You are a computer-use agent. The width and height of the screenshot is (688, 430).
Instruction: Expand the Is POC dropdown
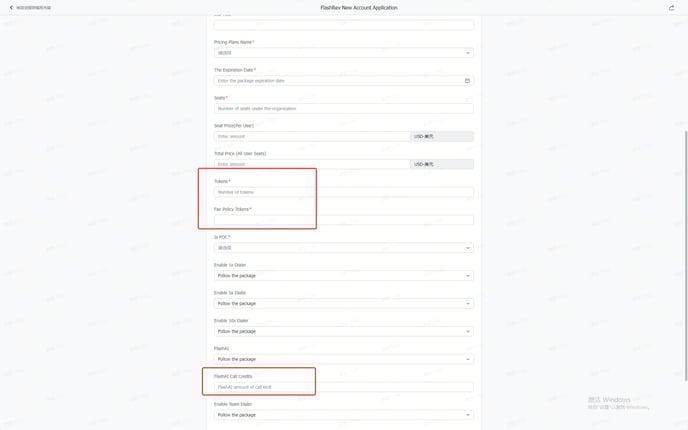click(344, 248)
